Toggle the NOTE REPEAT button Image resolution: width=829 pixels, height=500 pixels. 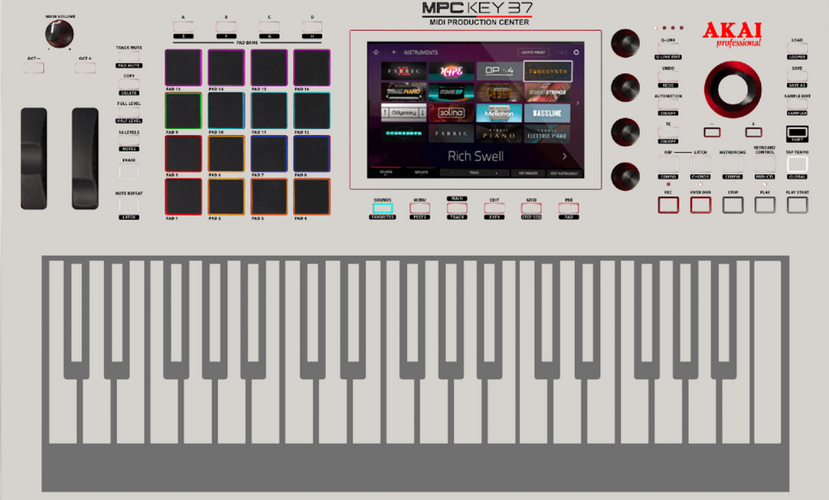(129, 205)
